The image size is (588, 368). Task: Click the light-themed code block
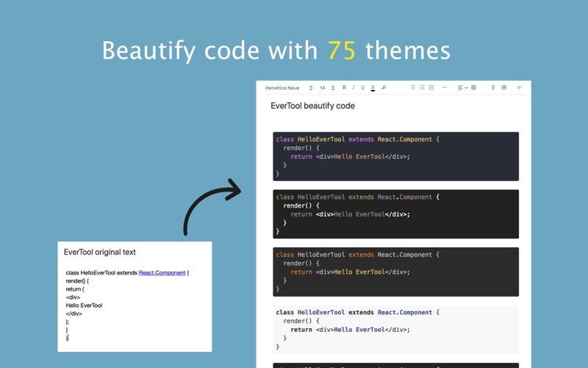click(395, 329)
